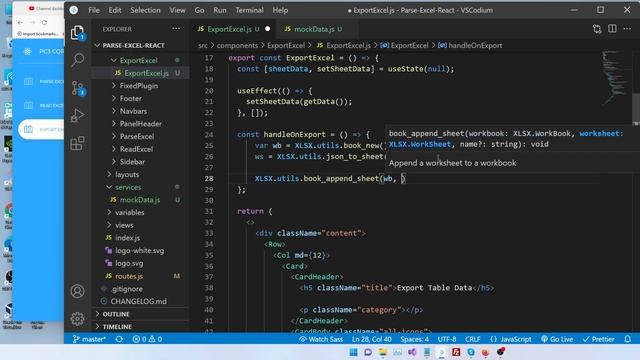Open the Terminal menu

coord(249,10)
